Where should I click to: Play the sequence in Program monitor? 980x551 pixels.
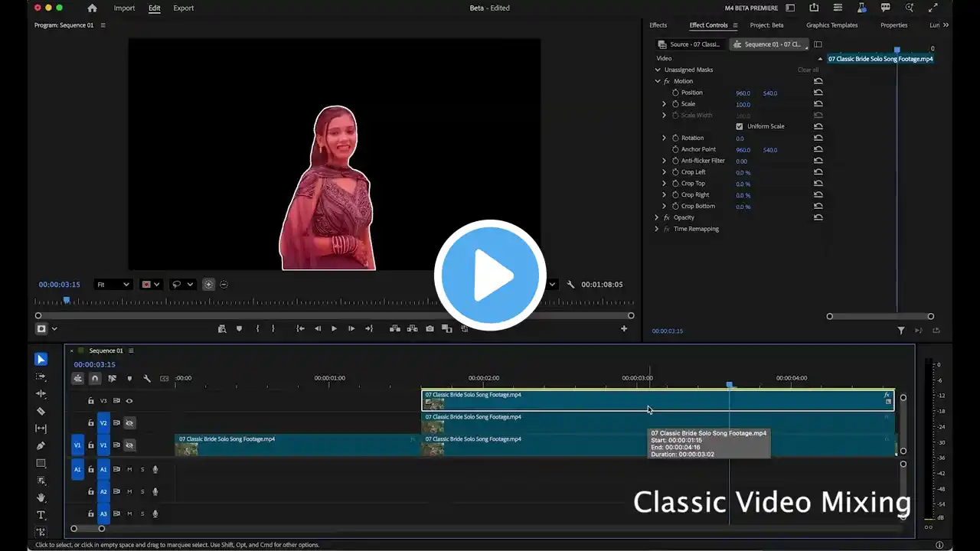334,328
